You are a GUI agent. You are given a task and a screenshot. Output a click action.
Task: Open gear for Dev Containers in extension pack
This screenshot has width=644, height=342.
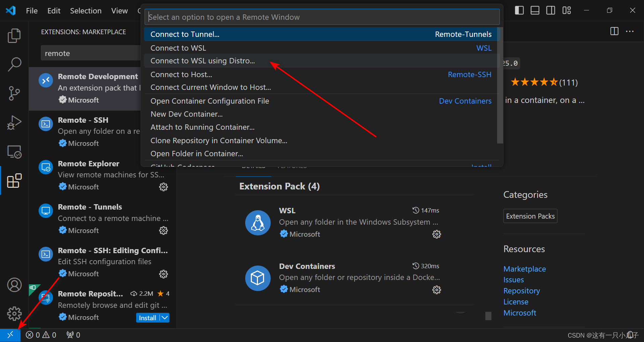click(x=436, y=290)
